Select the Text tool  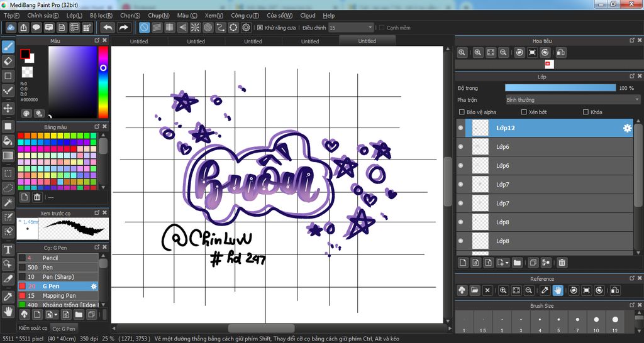(x=8, y=249)
